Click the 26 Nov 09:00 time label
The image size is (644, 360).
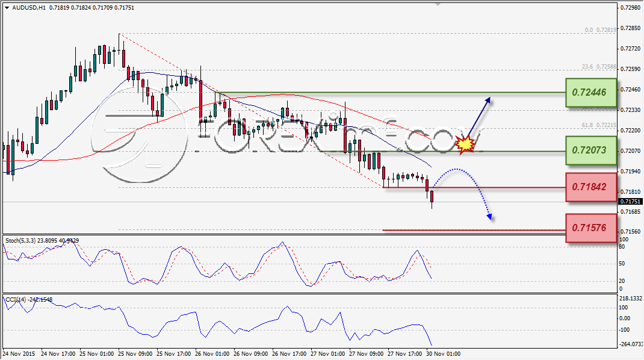pyautogui.click(x=250, y=354)
